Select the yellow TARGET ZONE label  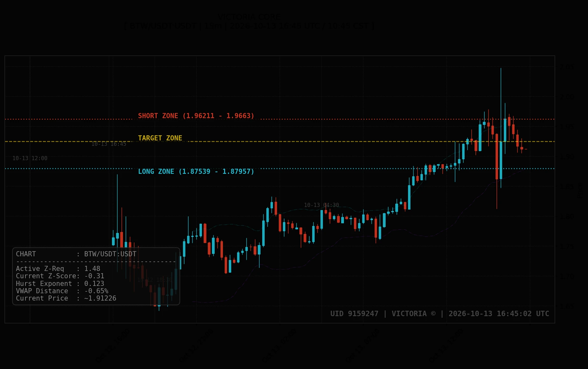coord(160,138)
